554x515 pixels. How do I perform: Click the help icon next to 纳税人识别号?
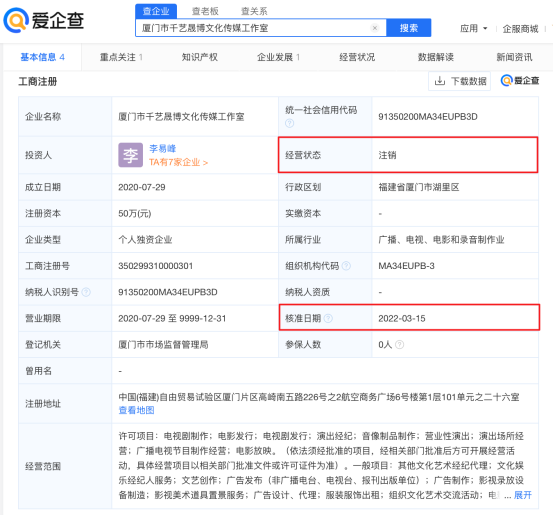(86, 292)
